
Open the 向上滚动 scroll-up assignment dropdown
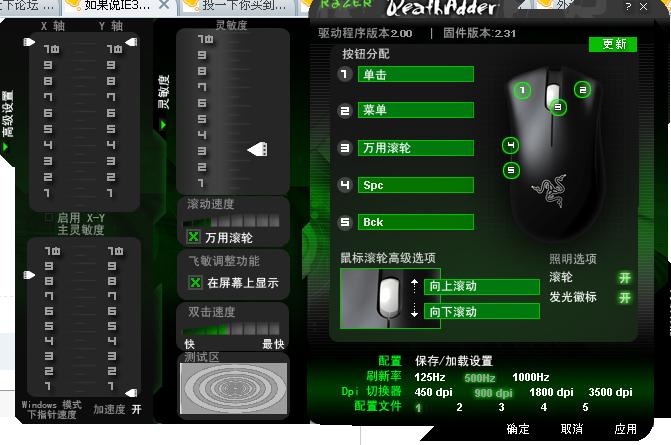pos(482,286)
